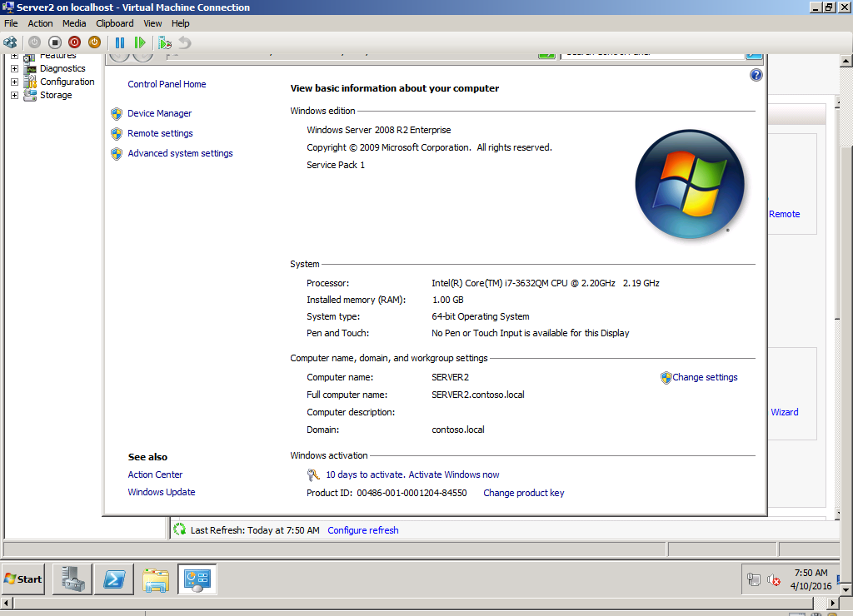This screenshot has width=853, height=616.
Task: Open the View menu
Action: (x=152, y=23)
